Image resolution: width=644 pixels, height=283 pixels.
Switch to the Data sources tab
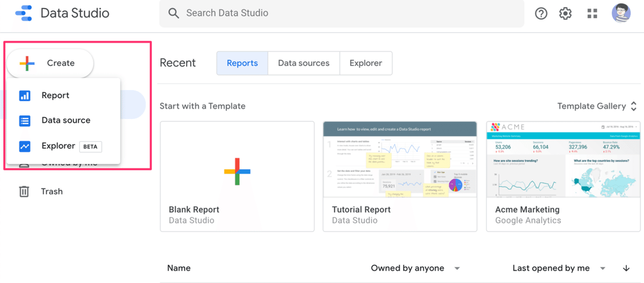pyautogui.click(x=304, y=63)
